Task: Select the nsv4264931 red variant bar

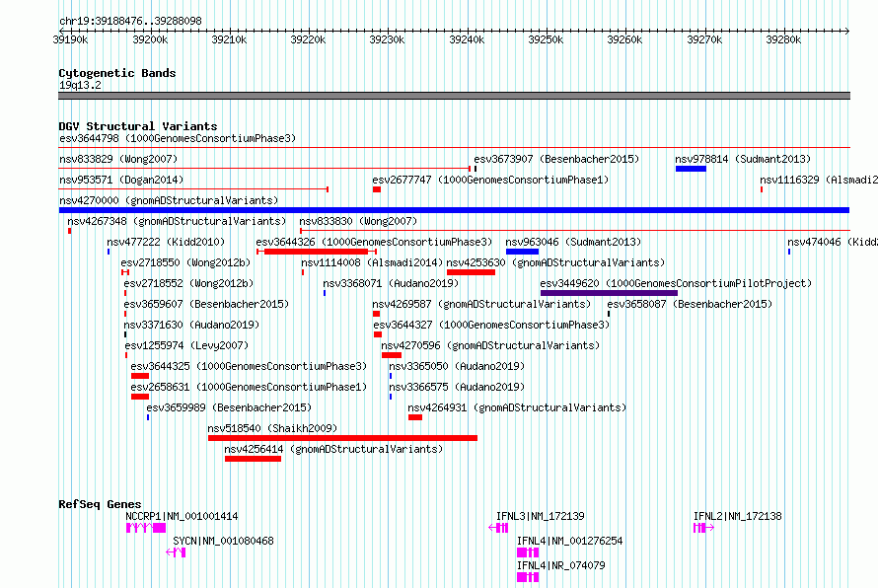Action: (415, 417)
